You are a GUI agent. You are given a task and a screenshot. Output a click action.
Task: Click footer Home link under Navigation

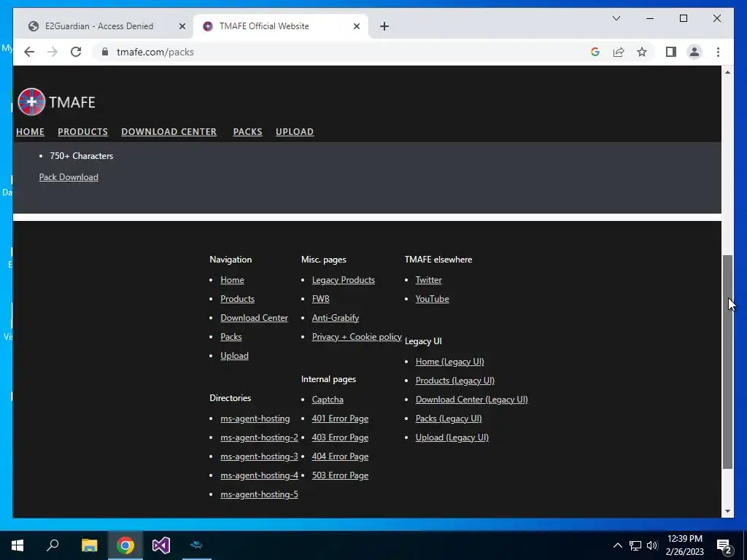point(232,280)
